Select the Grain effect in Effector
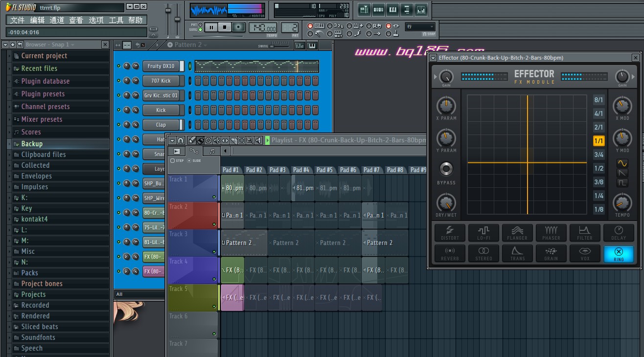This screenshot has width=644, height=357. point(551,253)
